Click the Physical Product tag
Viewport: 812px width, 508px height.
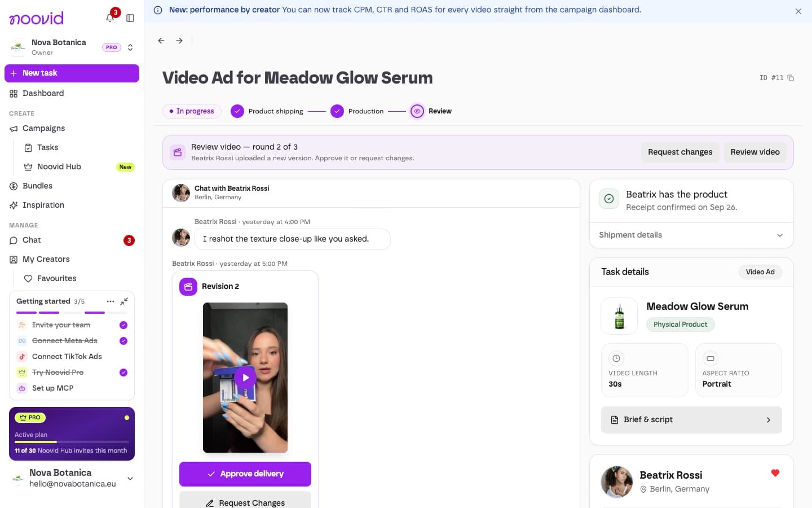tap(680, 325)
